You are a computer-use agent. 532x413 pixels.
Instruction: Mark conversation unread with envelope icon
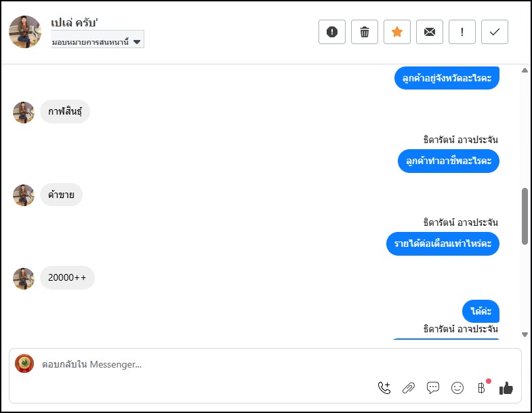point(430,32)
